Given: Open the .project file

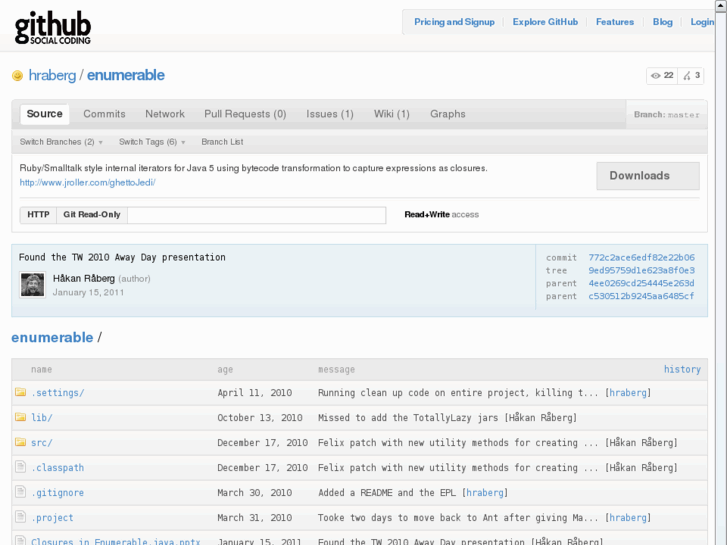Looking at the screenshot, I should tap(52, 518).
